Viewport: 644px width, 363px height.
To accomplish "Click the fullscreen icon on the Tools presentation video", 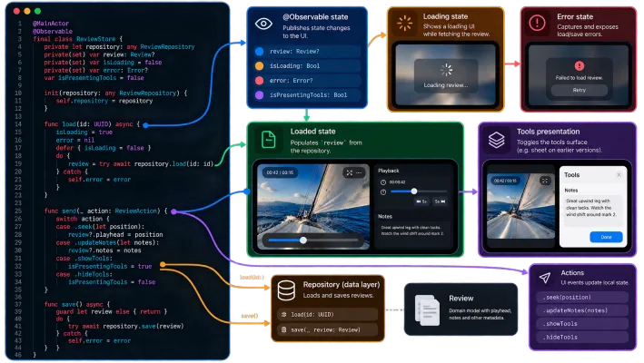I will pyautogui.click(x=545, y=181).
